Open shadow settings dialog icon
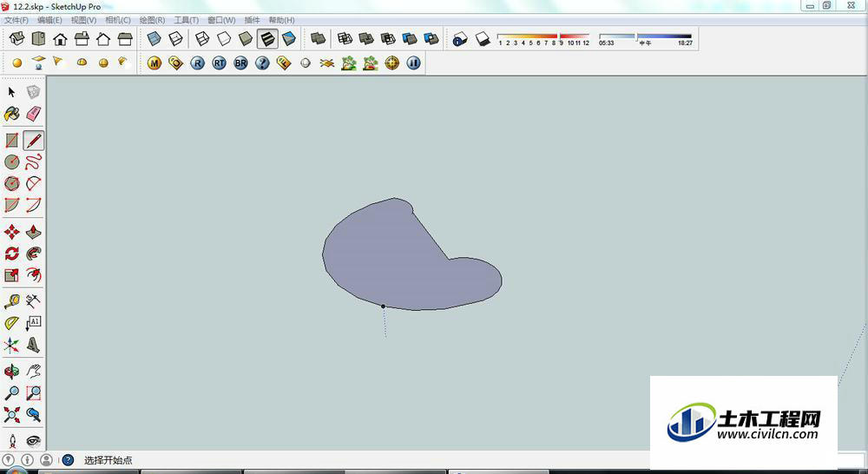 pyautogui.click(x=460, y=39)
